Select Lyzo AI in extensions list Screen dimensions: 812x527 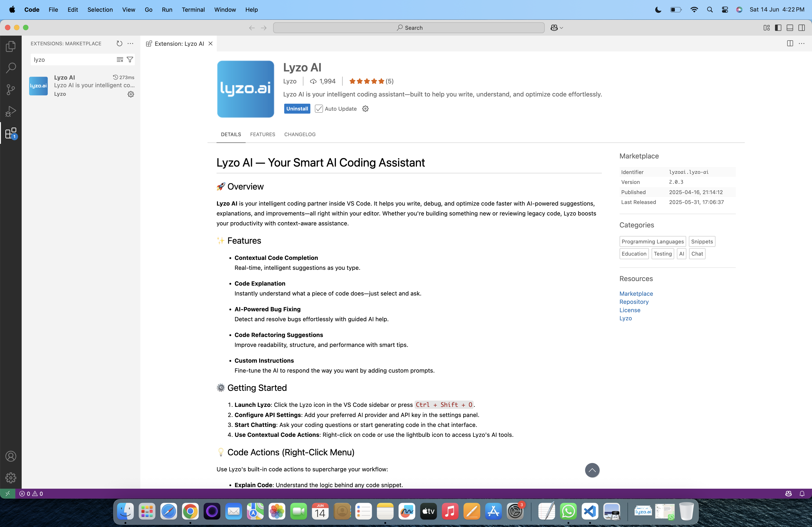[x=82, y=86]
